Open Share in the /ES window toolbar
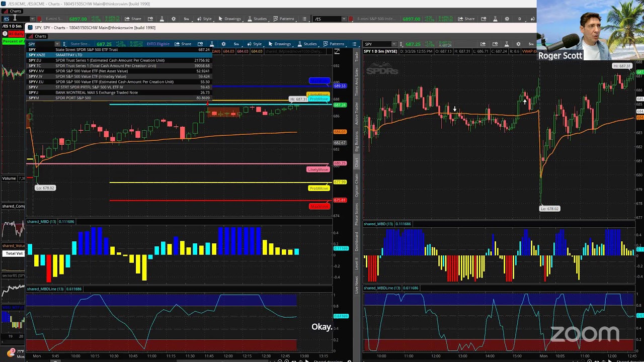 pyautogui.click(x=133, y=19)
